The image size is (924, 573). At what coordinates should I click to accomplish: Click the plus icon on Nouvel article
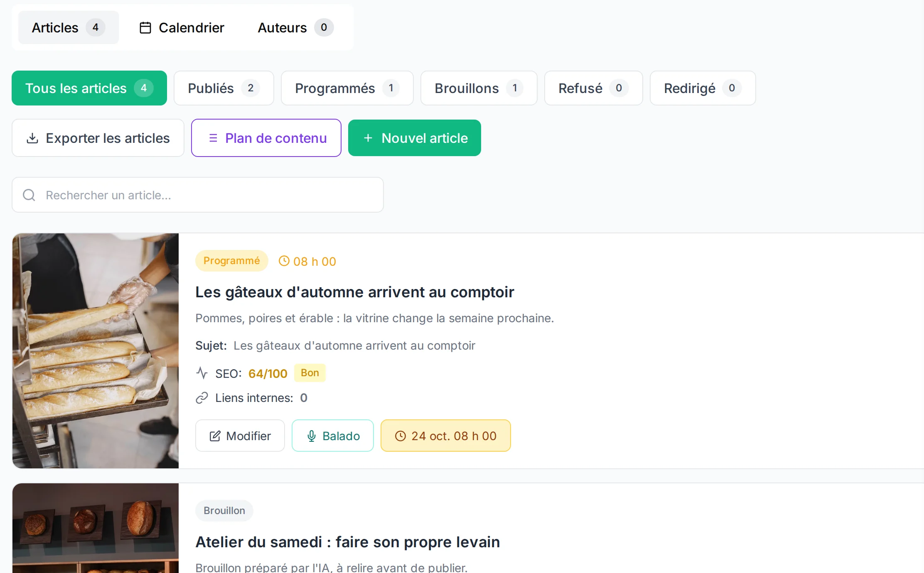[368, 138]
